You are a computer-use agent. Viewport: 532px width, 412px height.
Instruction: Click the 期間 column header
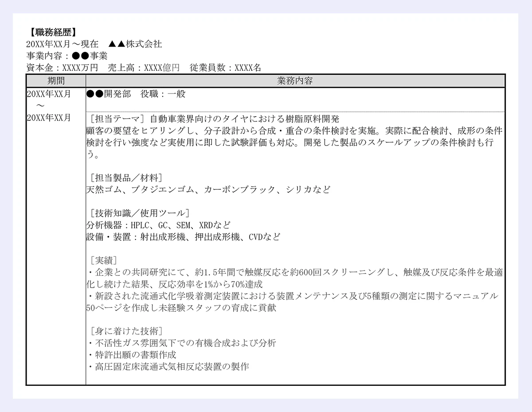tap(55, 81)
